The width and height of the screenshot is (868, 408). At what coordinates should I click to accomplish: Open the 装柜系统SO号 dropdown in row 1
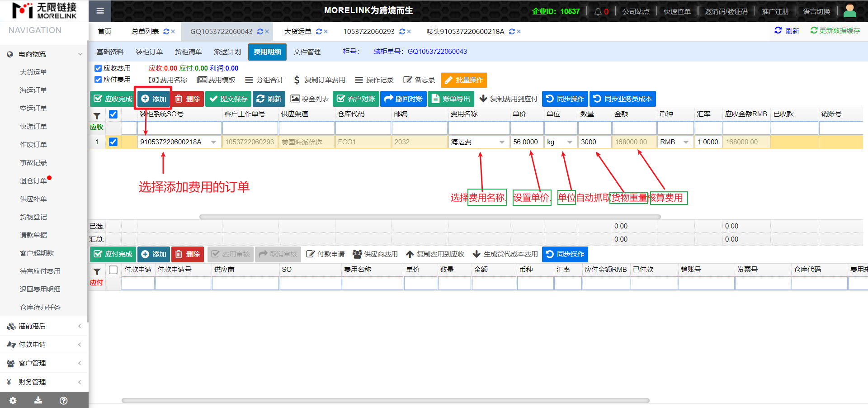213,142
